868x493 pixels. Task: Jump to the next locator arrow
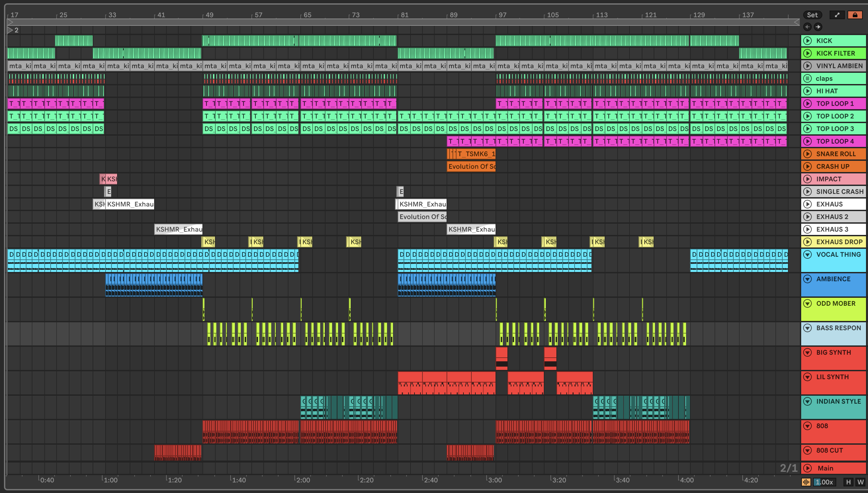coord(818,27)
